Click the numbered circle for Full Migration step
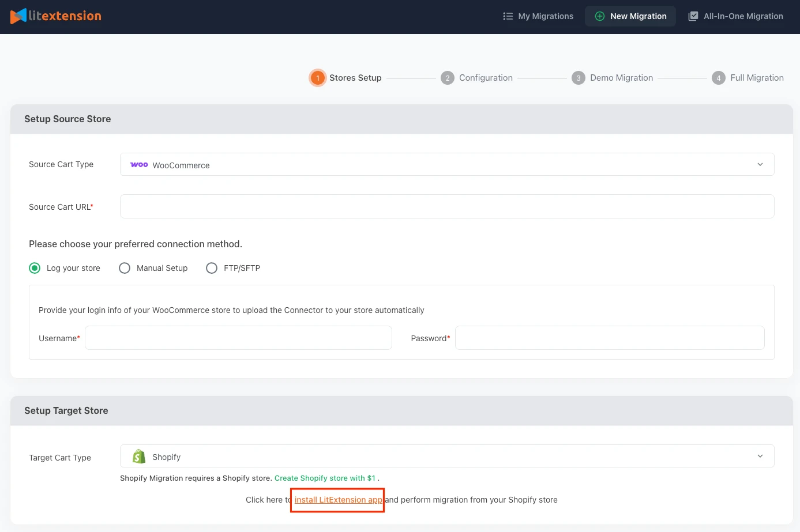 pyautogui.click(x=719, y=77)
